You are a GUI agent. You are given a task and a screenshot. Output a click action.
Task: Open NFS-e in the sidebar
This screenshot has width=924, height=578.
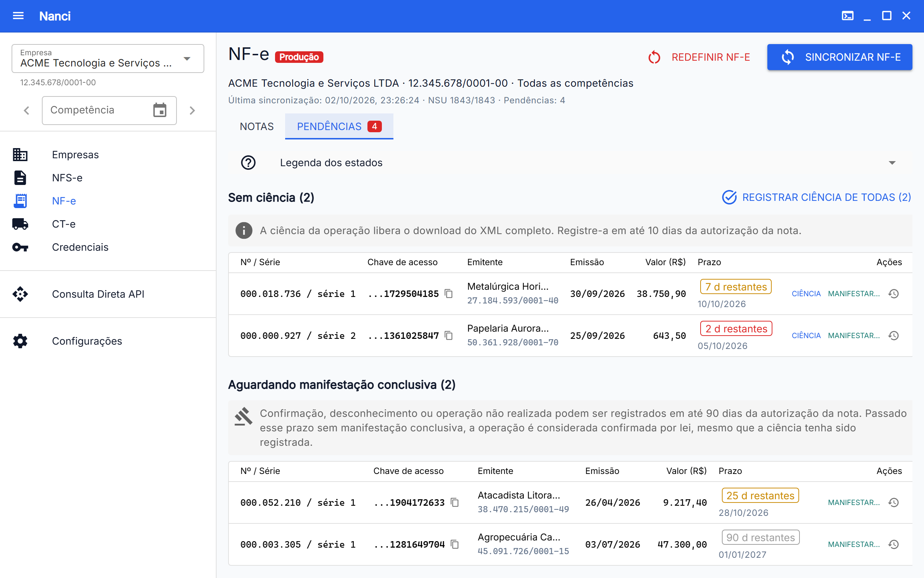click(x=108, y=178)
